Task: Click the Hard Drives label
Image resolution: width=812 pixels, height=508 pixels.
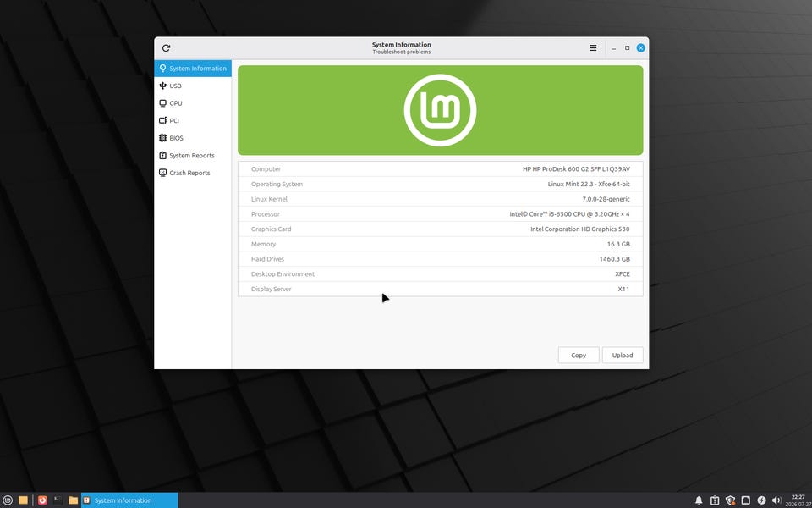Action: point(267,259)
